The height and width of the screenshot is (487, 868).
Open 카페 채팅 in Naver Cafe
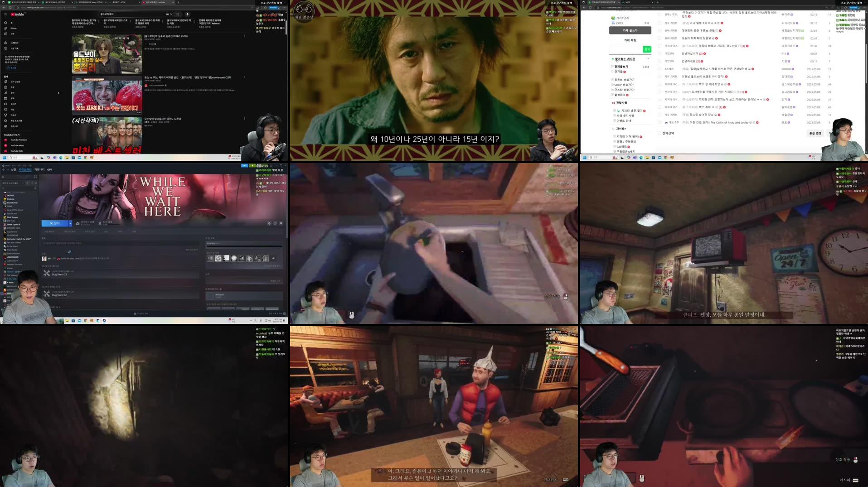tap(630, 40)
